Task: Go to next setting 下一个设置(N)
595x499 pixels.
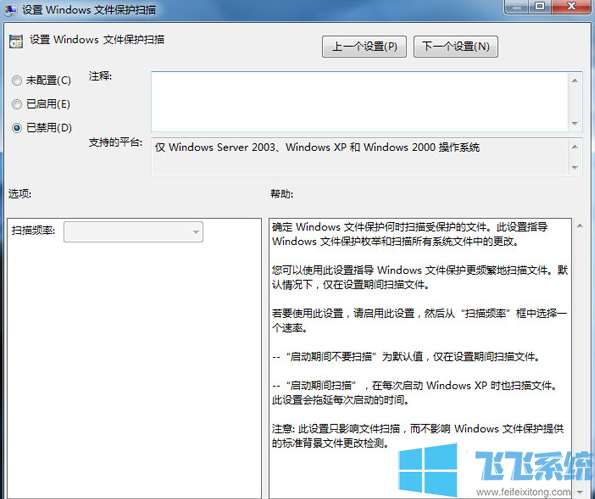Action: coord(455,47)
